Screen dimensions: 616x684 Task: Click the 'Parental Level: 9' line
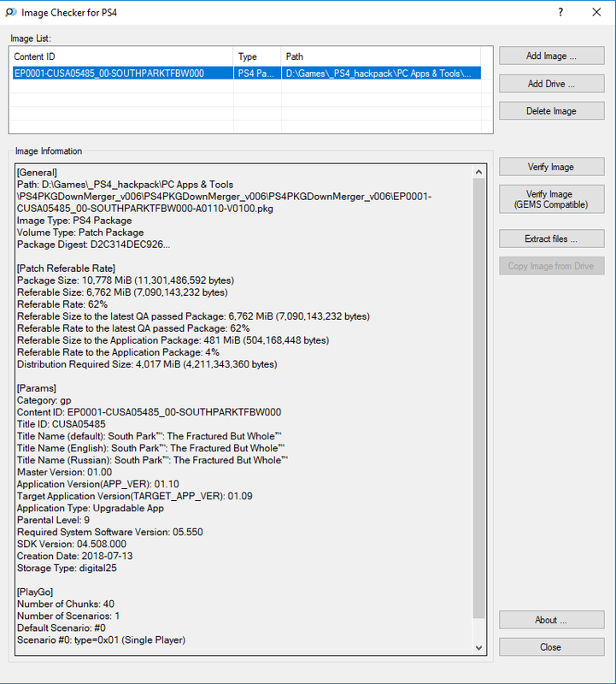pyautogui.click(x=53, y=521)
